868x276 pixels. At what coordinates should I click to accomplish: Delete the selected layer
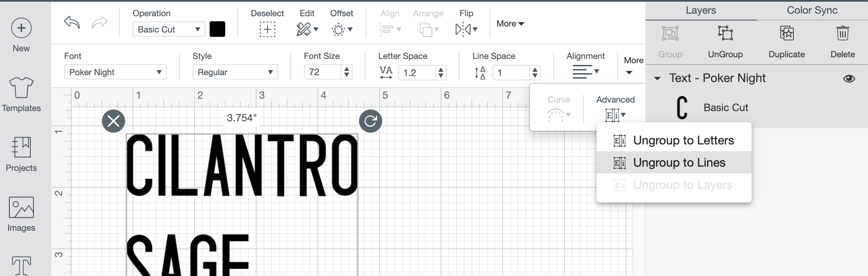point(842,33)
